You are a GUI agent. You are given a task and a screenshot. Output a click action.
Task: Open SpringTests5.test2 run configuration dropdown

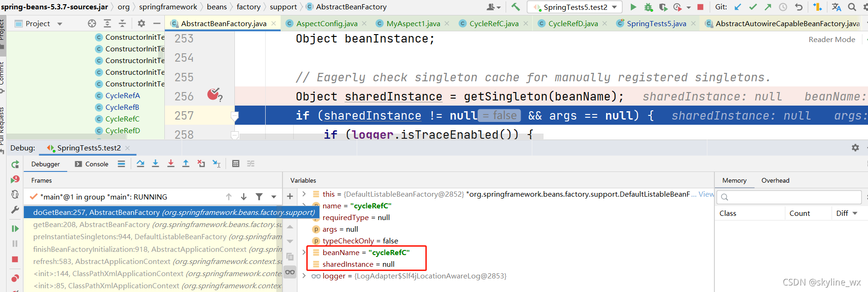pyautogui.click(x=614, y=7)
